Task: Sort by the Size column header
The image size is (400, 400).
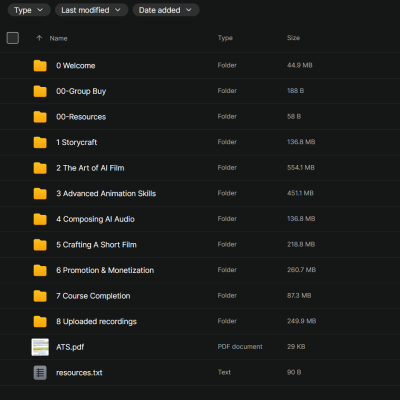Action: point(293,38)
